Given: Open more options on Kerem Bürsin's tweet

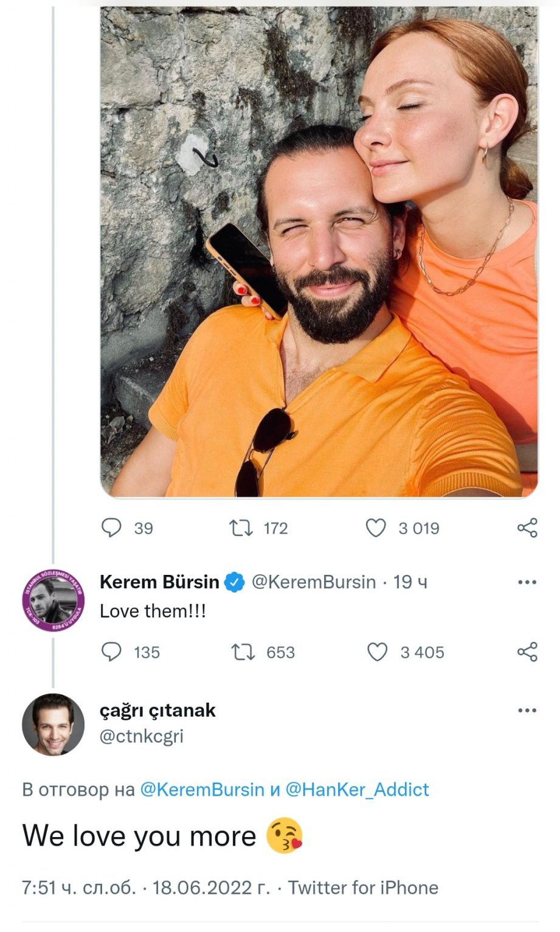Looking at the screenshot, I should [x=527, y=583].
